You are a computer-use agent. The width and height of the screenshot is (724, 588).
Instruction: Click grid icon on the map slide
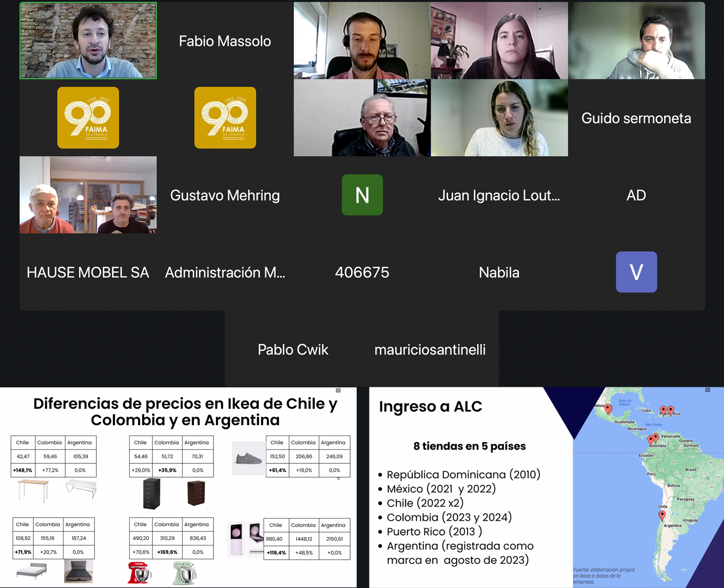click(x=707, y=390)
